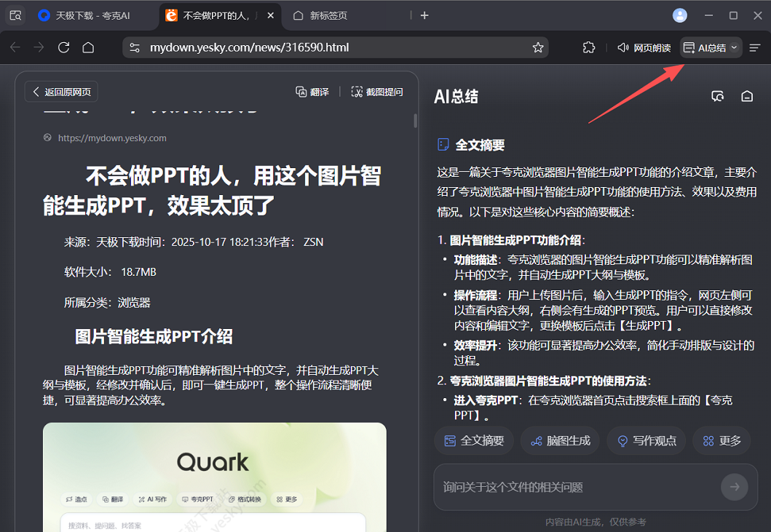771x532 pixels.
Task: Go forward to the next page
Action: pyautogui.click(x=39, y=48)
